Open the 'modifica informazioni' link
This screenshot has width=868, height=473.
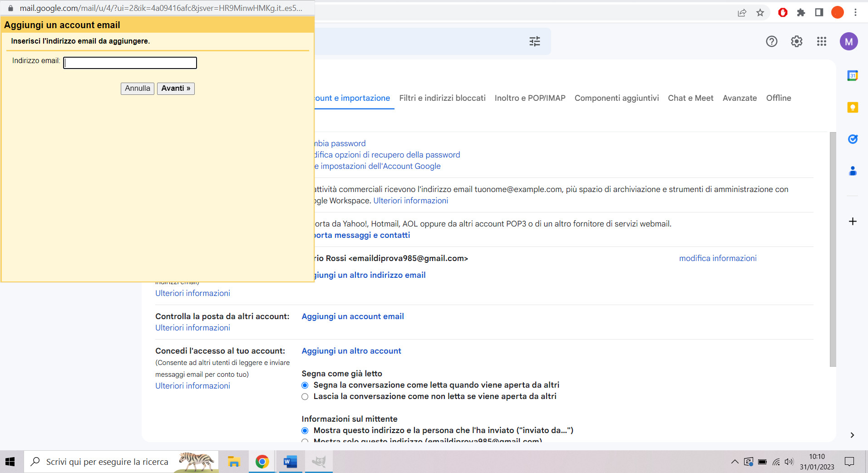point(717,258)
